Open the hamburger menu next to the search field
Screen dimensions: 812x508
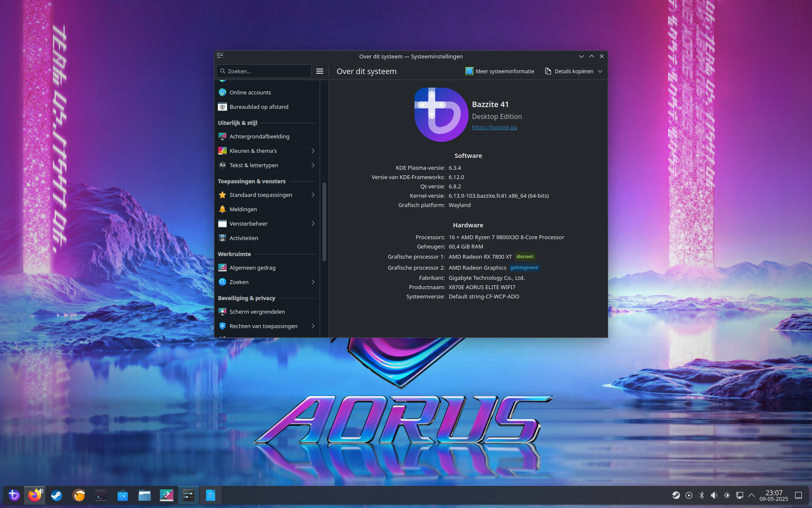click(x=320, y=71)
